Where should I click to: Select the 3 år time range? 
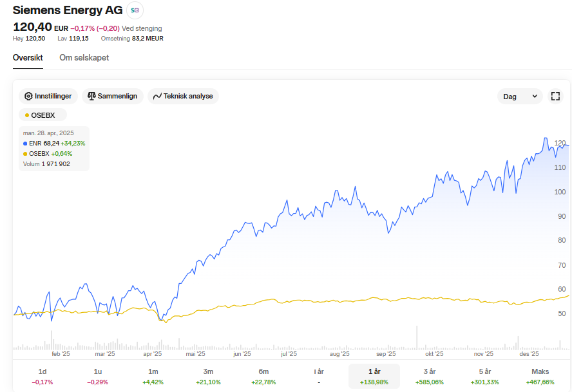coord(430,377)
